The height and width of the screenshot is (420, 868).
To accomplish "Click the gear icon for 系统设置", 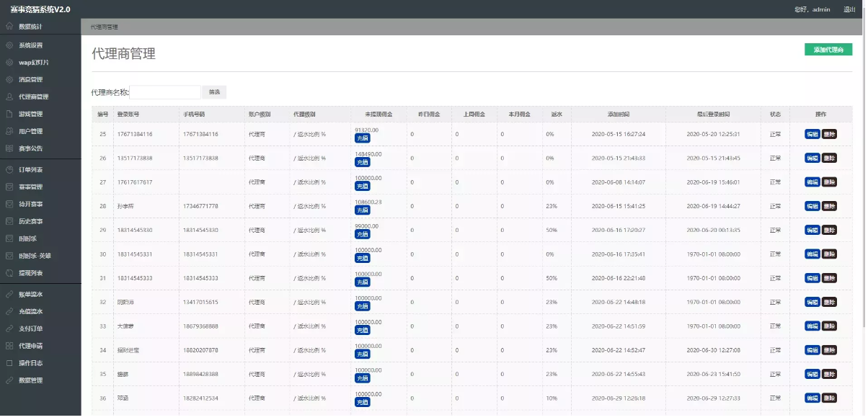I will 9,45.
